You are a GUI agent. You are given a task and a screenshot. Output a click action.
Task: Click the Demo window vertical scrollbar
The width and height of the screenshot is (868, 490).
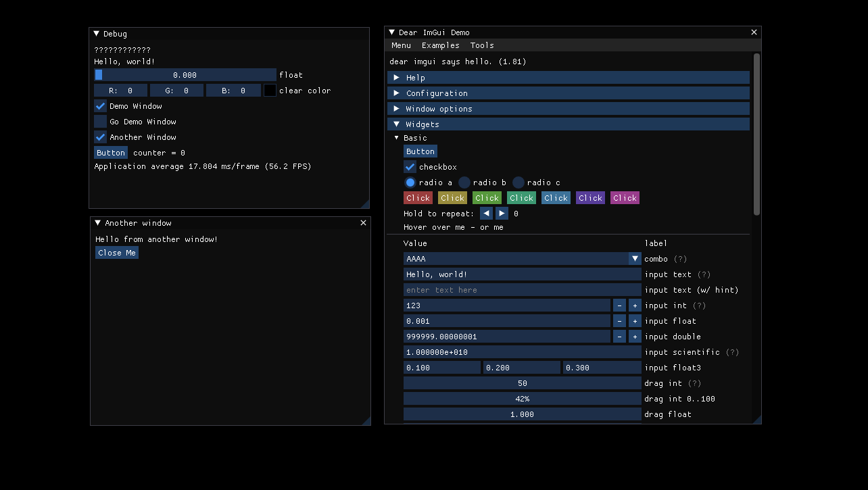pyautogui.click(x=756, y=134)
